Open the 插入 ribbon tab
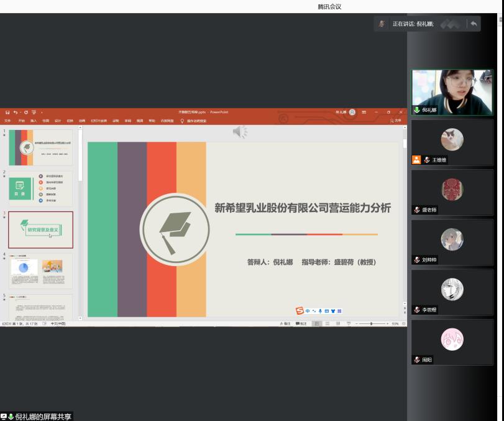The width and height of the screenshot is (504, 421). pos(34,121)
